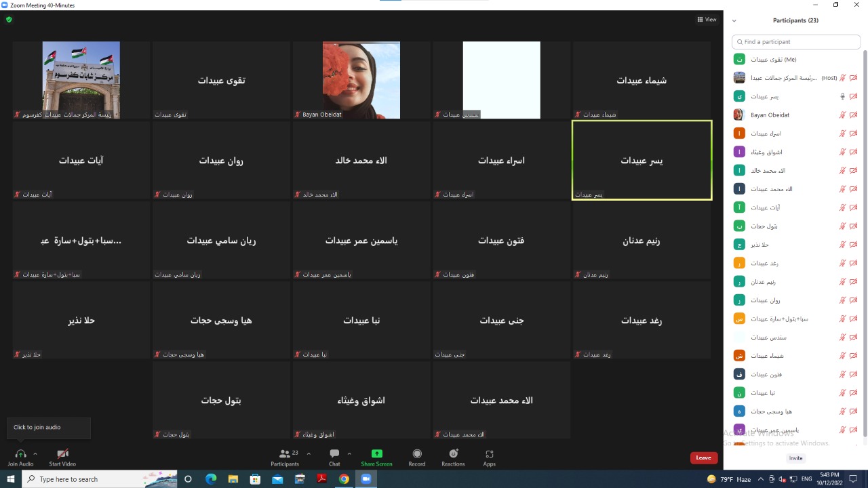
Task: Open the View layout menu
Action: pyautogui.click(x=707, y=20)
